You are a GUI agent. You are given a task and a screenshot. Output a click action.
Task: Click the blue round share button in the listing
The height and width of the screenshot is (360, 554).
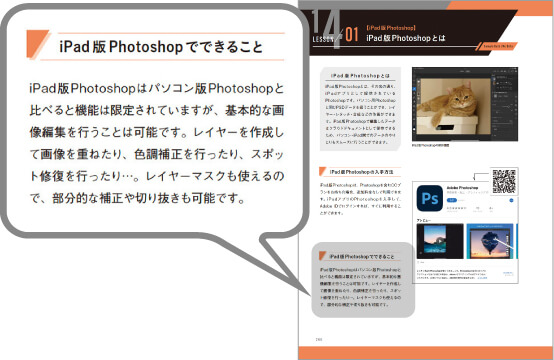coord(511,200)
